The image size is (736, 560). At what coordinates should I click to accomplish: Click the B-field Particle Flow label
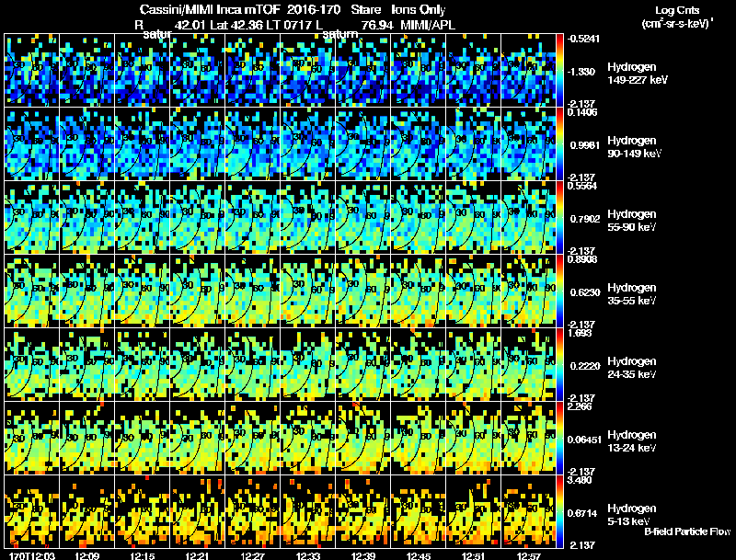point(687,531)
